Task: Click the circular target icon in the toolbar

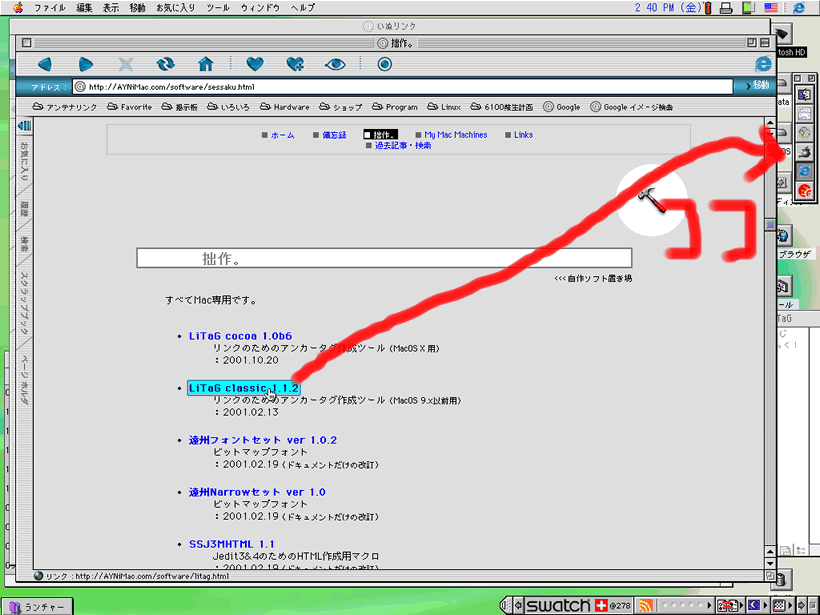Action: click(384, 64)
